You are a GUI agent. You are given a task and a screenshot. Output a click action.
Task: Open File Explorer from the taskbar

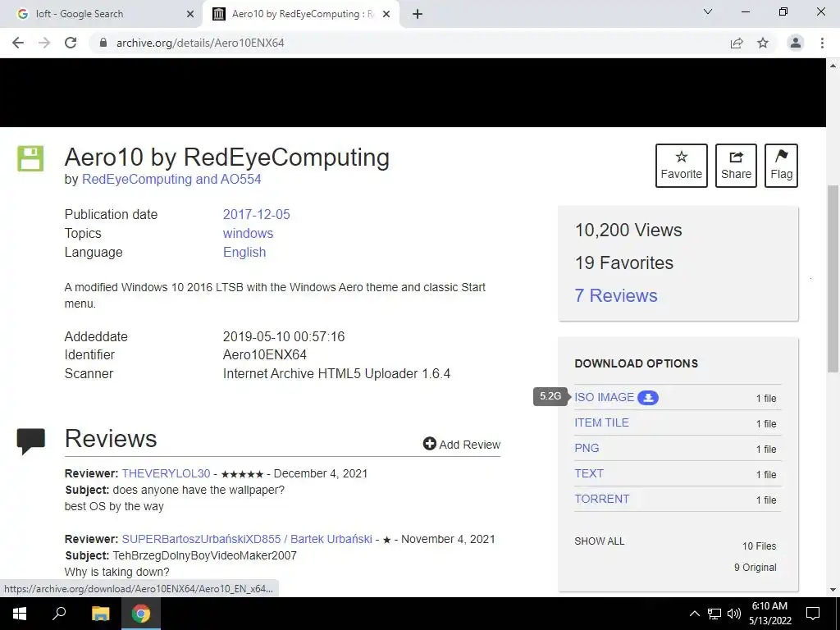click(x=100, y=614)
